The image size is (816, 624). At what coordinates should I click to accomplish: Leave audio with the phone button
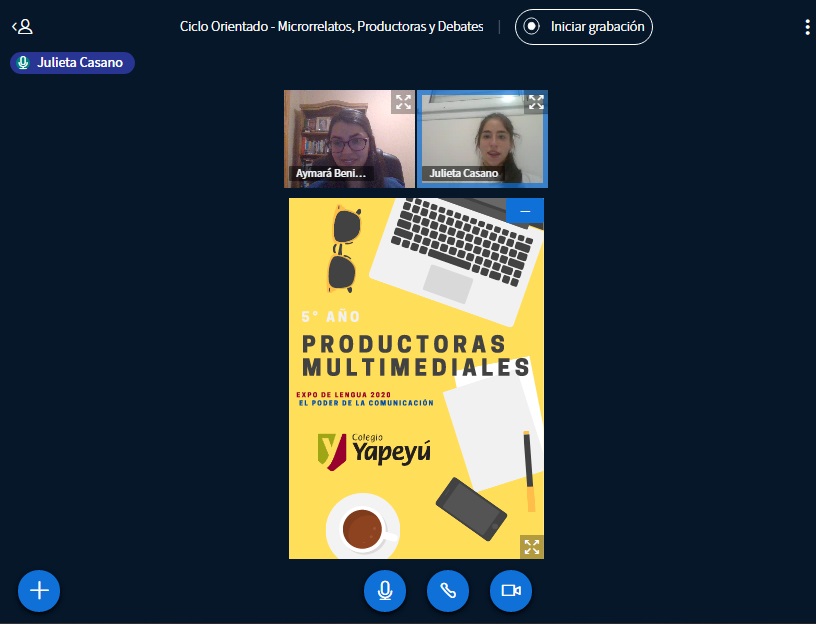[x=448, y=590]
